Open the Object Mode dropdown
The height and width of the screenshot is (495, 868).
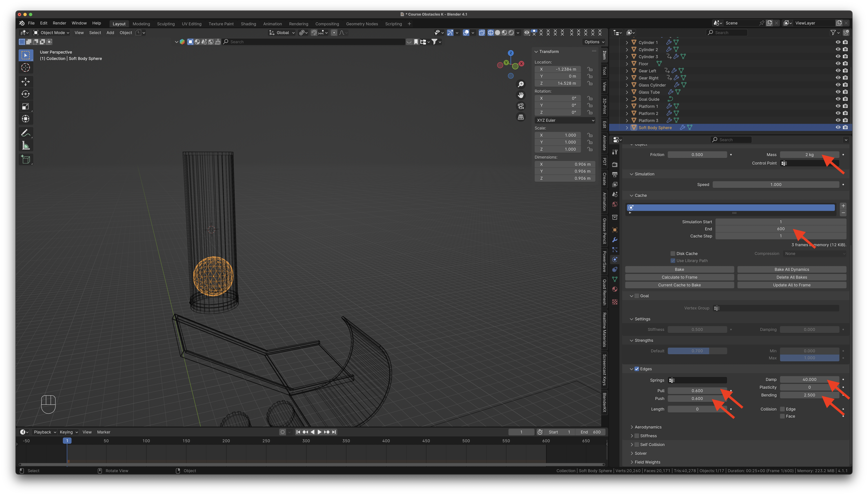51,33
